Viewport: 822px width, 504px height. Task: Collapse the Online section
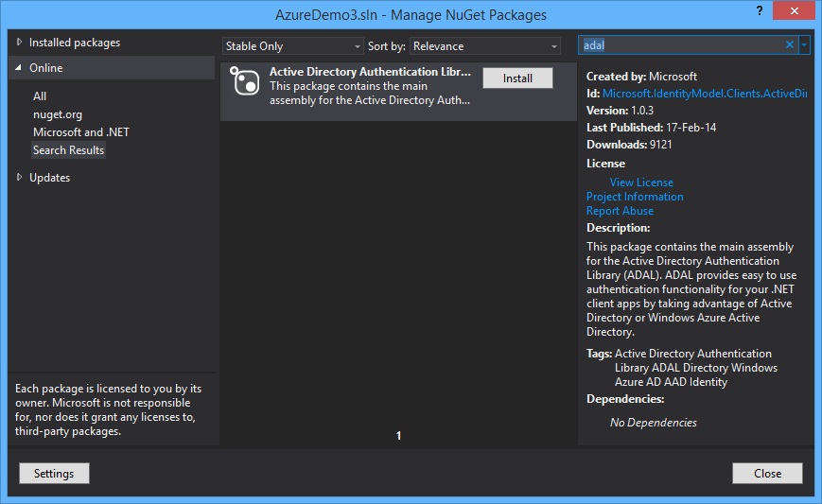click(x=19, y=68)
